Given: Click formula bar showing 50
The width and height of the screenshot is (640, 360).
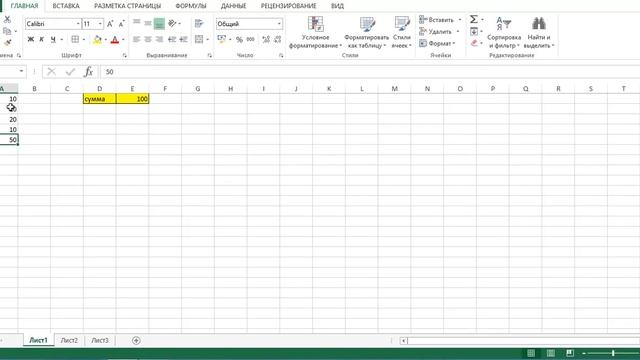Looking at the screenshot, I should [370, 72].
